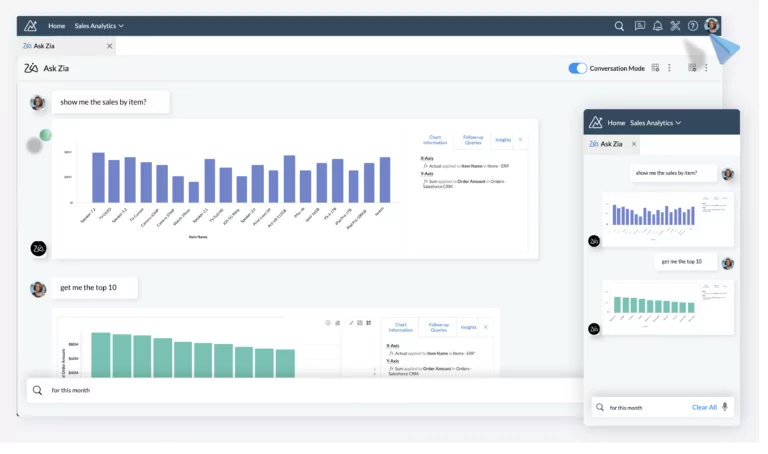Click the Item Name axis title under blue chart
This screenshot has height=454, width=768.
pyautogui.click(x=198, y=237)
